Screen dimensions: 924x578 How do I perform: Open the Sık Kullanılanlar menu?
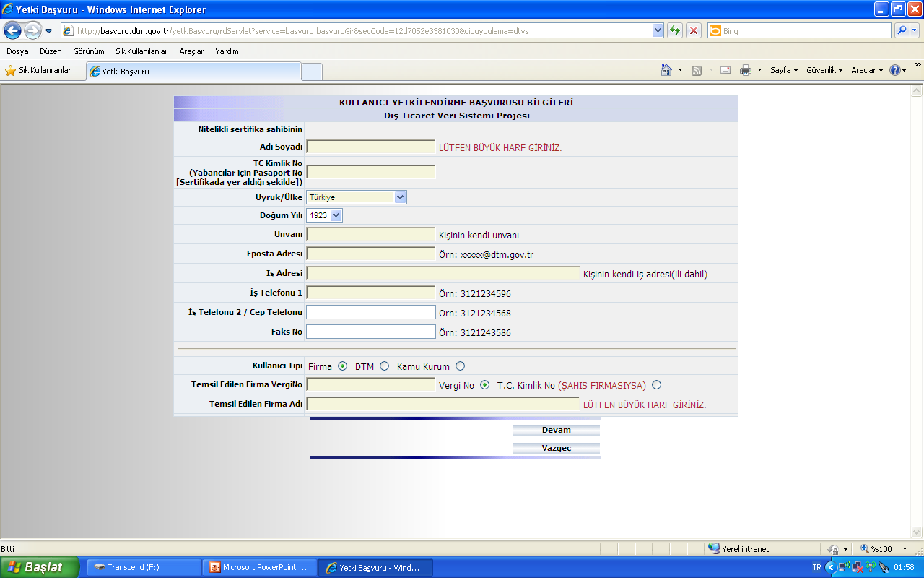point(141,51)
